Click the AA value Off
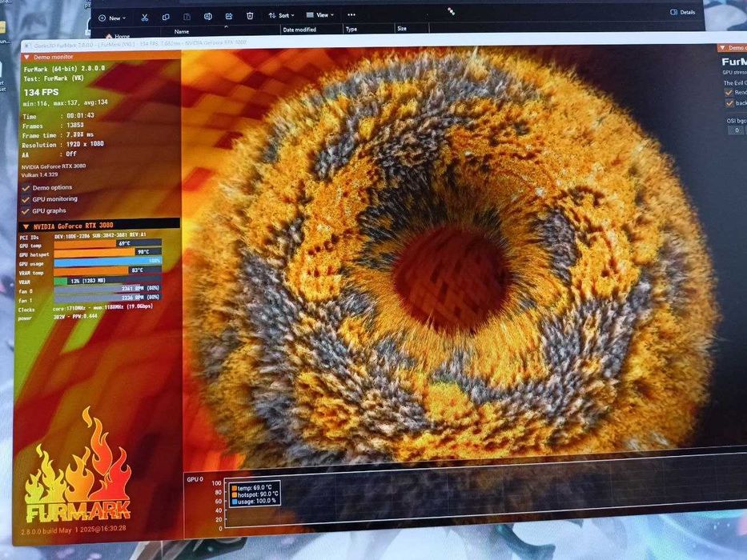The image size is (747, 560). click(71, 154)
